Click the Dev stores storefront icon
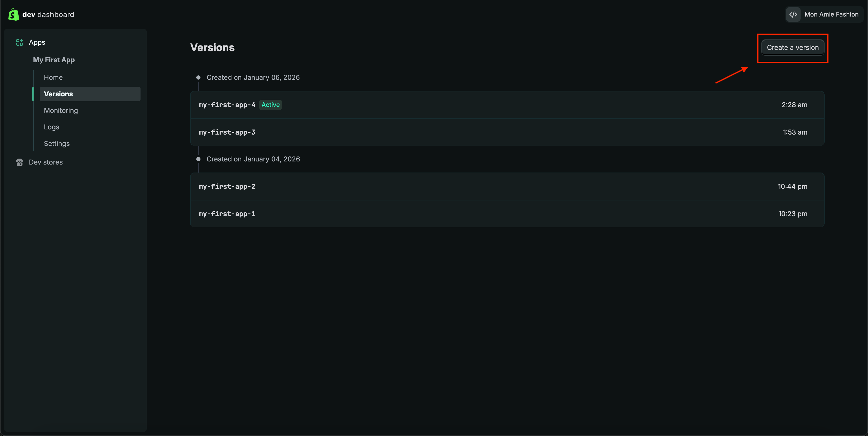The image size is (868, 436). (20, 162)
